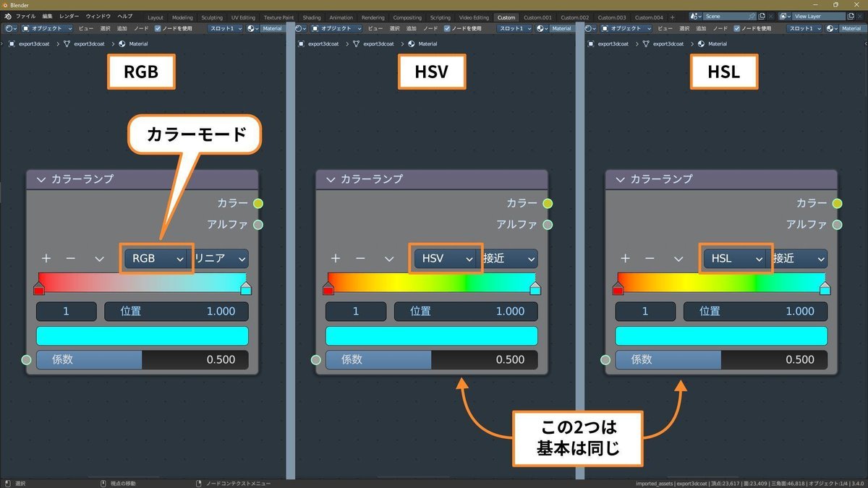Open the レンダー menu

[x=69, y=17]
